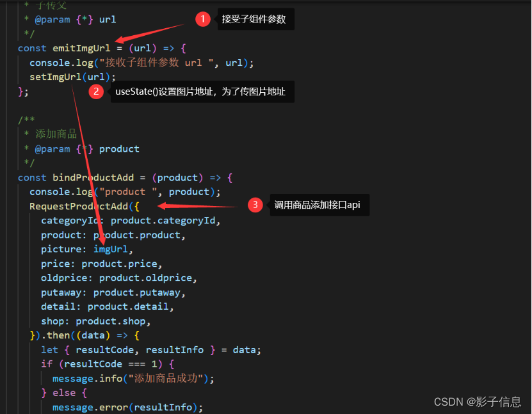Click the 'let { resultCode, resultInfo } = data' line
Image resolution: width=532 pixels, height=414 pixels.
tap(151, 350)
